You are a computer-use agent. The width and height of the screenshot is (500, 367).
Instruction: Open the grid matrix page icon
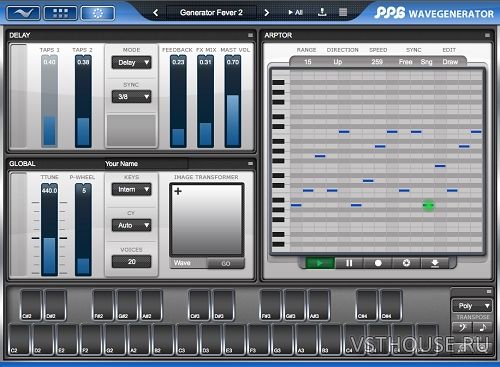click(x=60, y=13)
